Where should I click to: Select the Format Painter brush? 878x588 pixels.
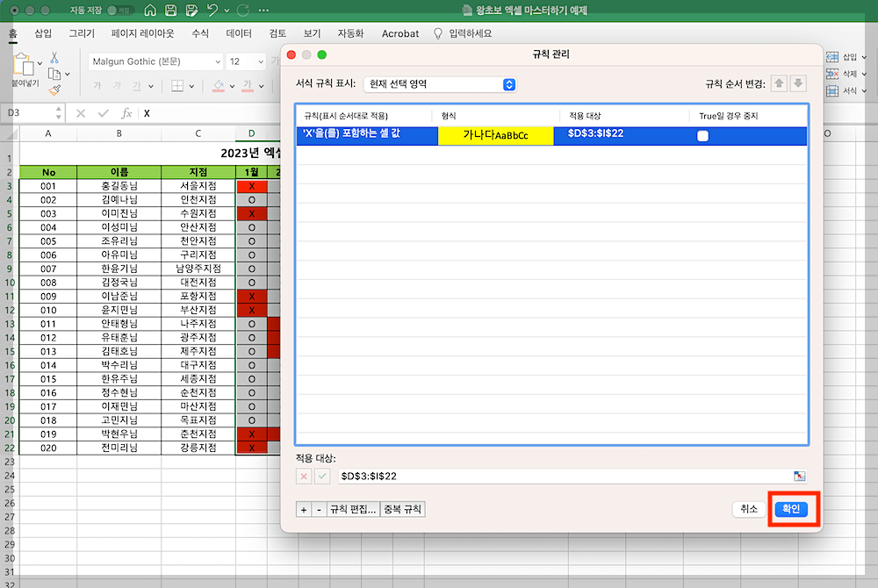(x=54, y=90)
